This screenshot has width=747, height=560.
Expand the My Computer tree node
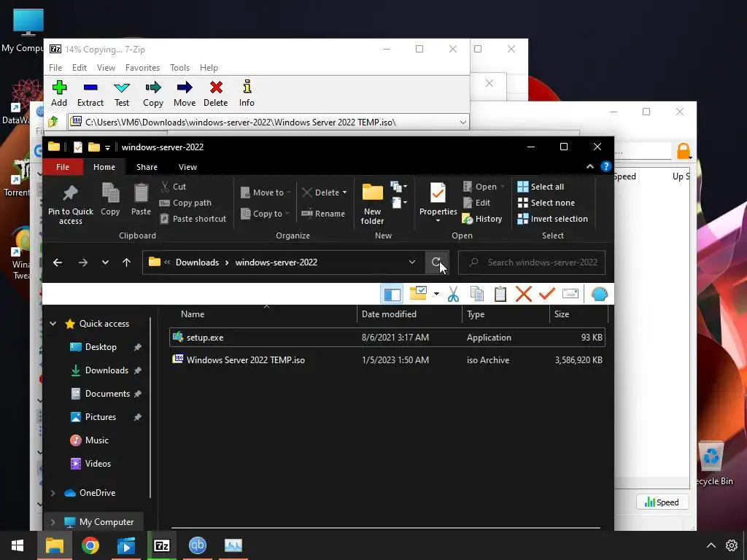pos(53,522)
